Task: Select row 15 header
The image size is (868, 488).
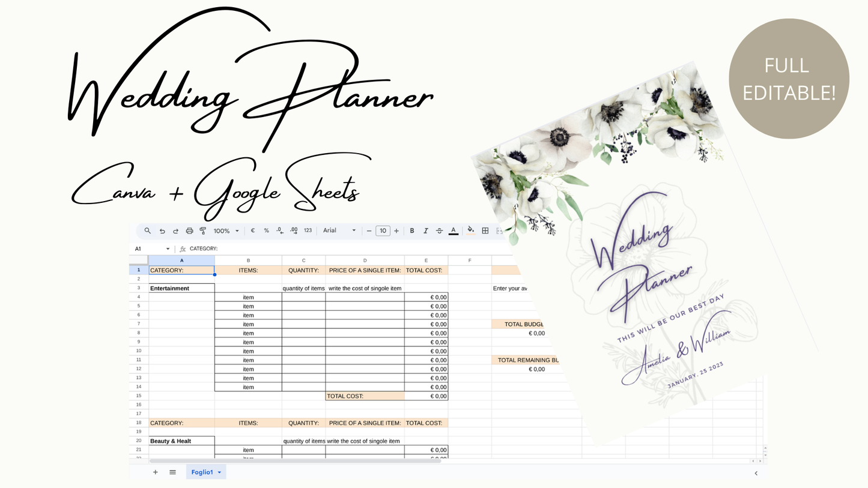Action: (x=139, y=396)
